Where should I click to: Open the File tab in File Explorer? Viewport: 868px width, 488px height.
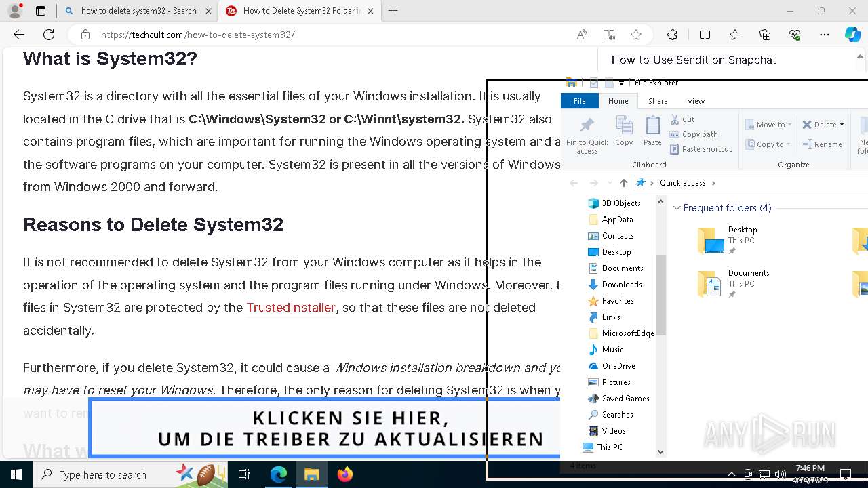(x=580, y=101)
